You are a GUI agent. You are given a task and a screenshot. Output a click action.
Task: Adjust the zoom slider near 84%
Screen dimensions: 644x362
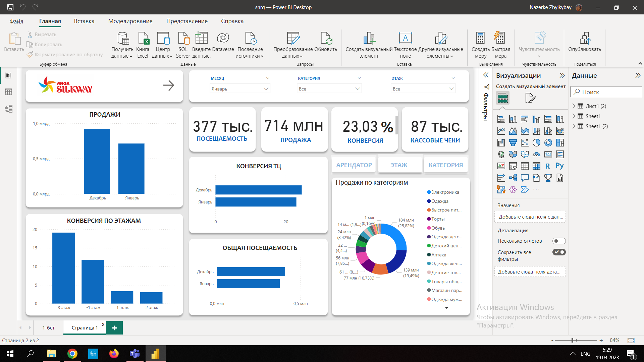coord(573,340)
